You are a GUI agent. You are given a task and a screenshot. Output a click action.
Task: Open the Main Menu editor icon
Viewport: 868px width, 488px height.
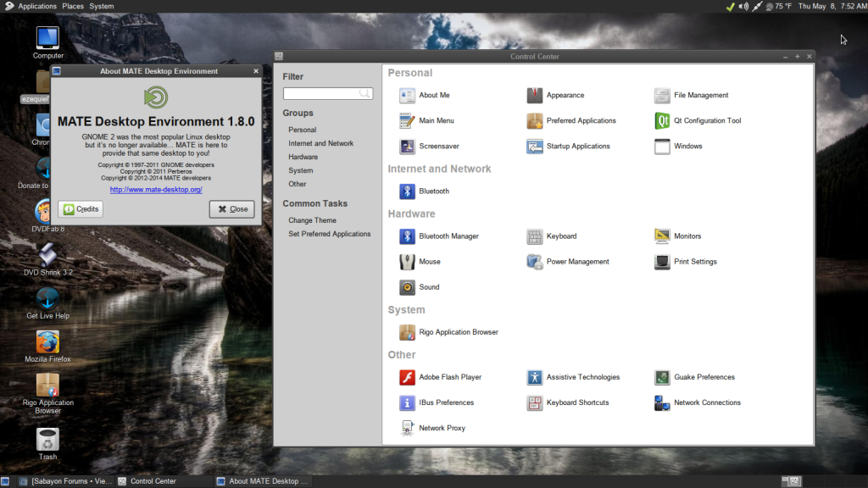point(407,120)
